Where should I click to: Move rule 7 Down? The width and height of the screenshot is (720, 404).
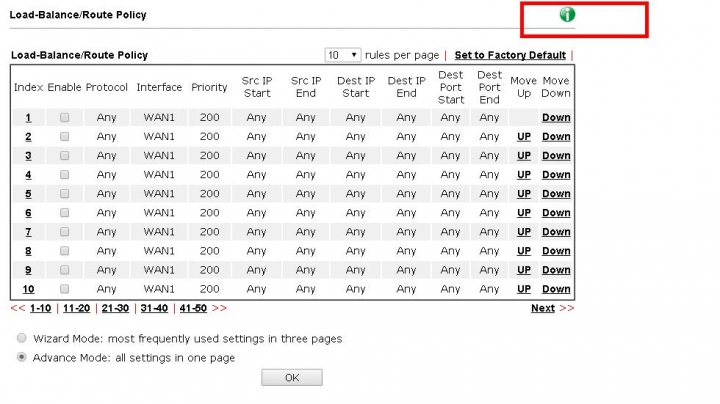556,232
